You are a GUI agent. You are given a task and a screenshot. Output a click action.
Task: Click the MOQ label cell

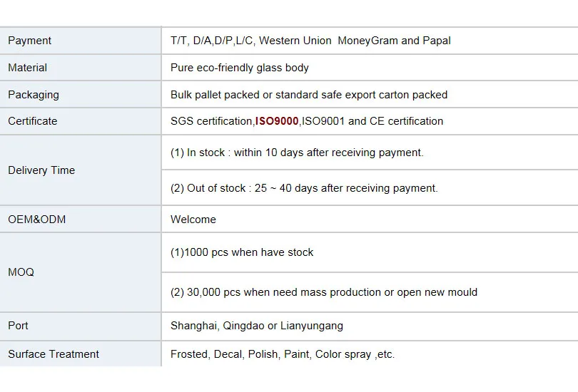coord(21,272)
